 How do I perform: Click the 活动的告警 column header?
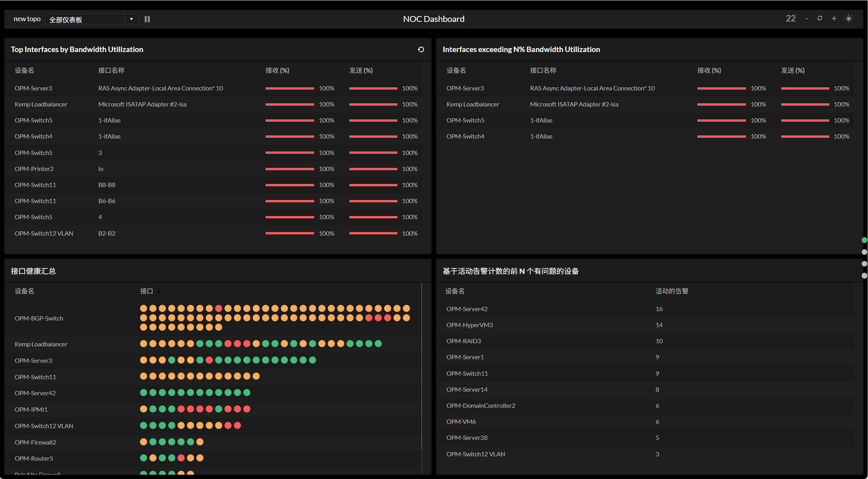click(x=672, y=291)
